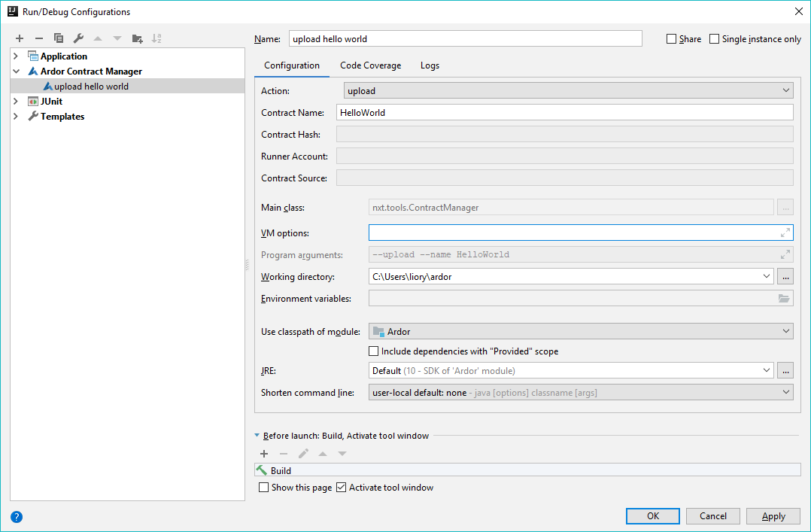Image resolution: width=811 pixels, height=532 pixels.
Task: Click the Apply button
Action: pyautogui.click(x=773, y=516)
